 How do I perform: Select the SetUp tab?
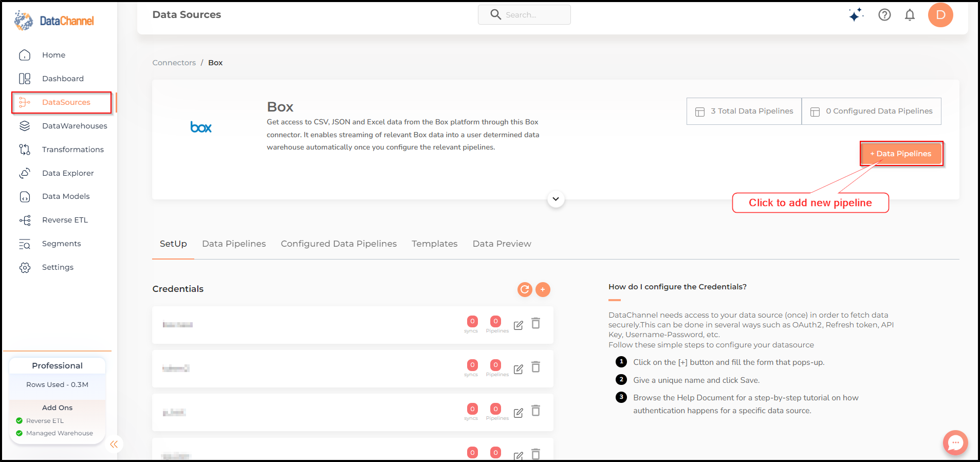(x=173, y=244)
